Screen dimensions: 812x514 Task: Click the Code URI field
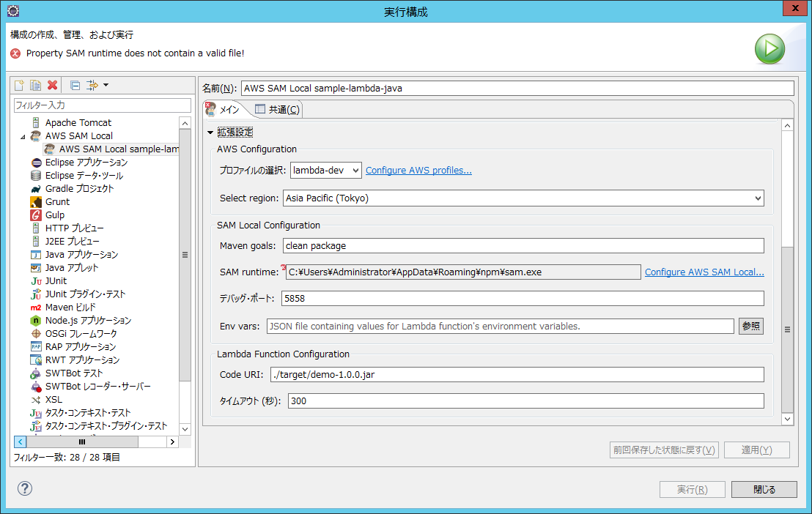pos(517,374)
